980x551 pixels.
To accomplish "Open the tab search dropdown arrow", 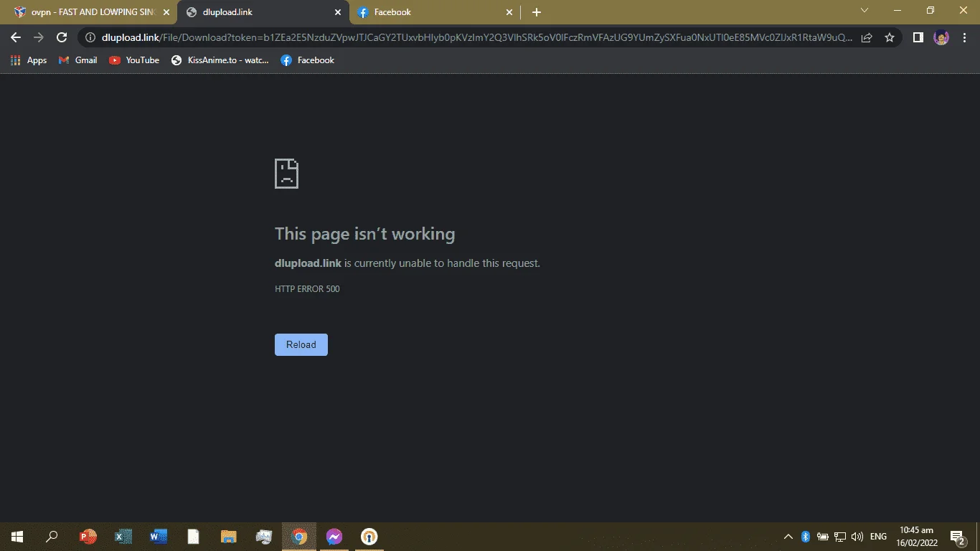I will pos(864,10).
